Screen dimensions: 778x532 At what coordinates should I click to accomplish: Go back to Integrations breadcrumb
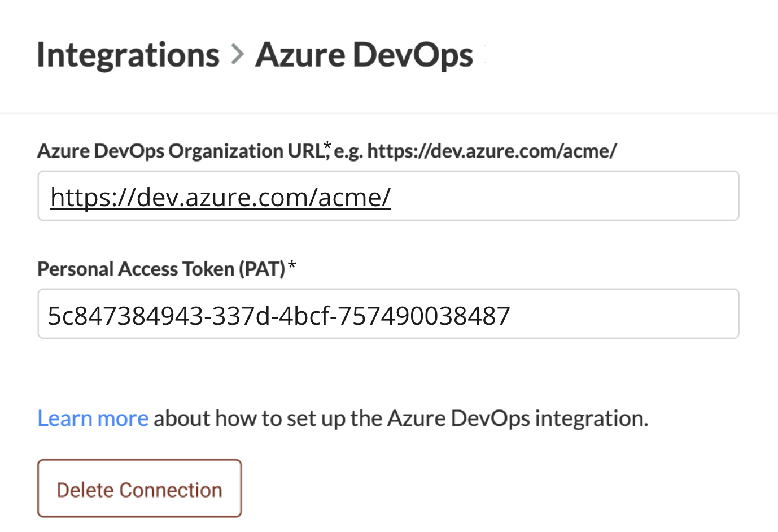[x=128, y=55]
